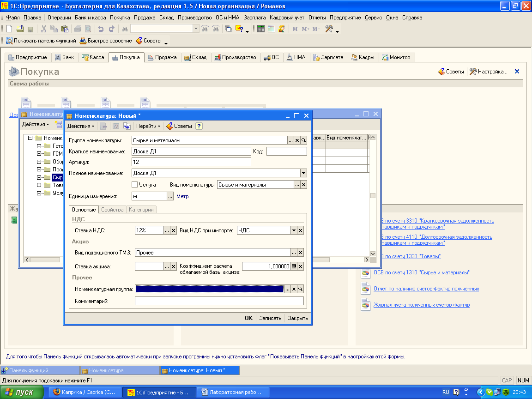This screenshot has height=399, width=532.
Task: Collapse the root Номенк. tree node
Action: click(x=30, y=138)
